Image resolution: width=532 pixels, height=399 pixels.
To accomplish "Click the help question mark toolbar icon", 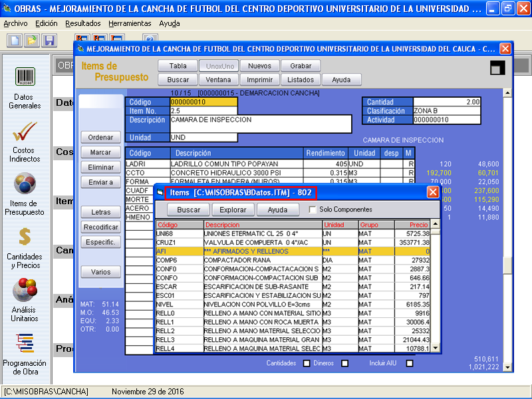I will coord(150,39).
